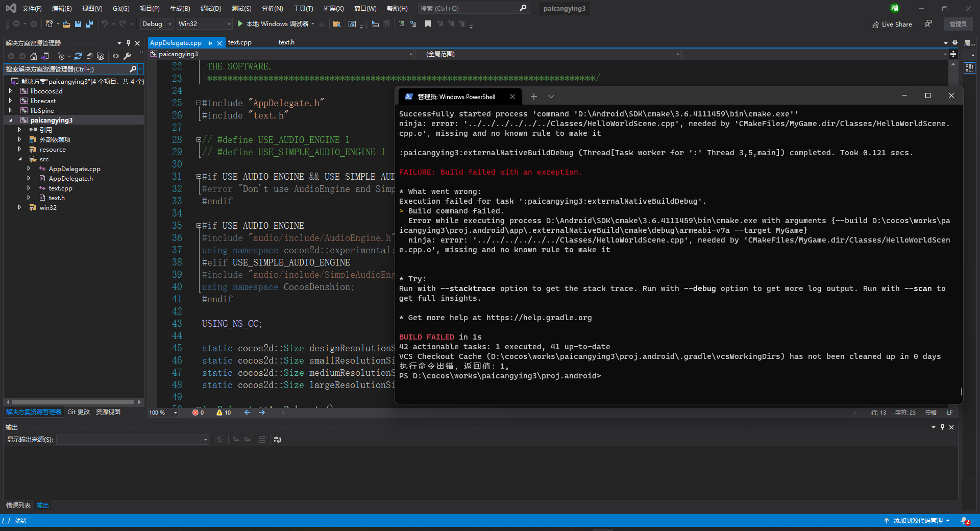Click the Open File folder icon
The width and height of the screenshot is (980, 531).
tap(66, 24)
